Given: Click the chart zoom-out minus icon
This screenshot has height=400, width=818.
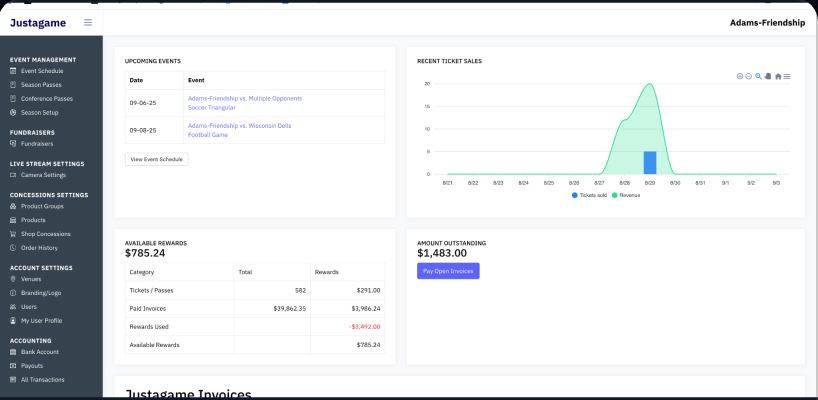Looking at the screenshot, I should point(749,76).
